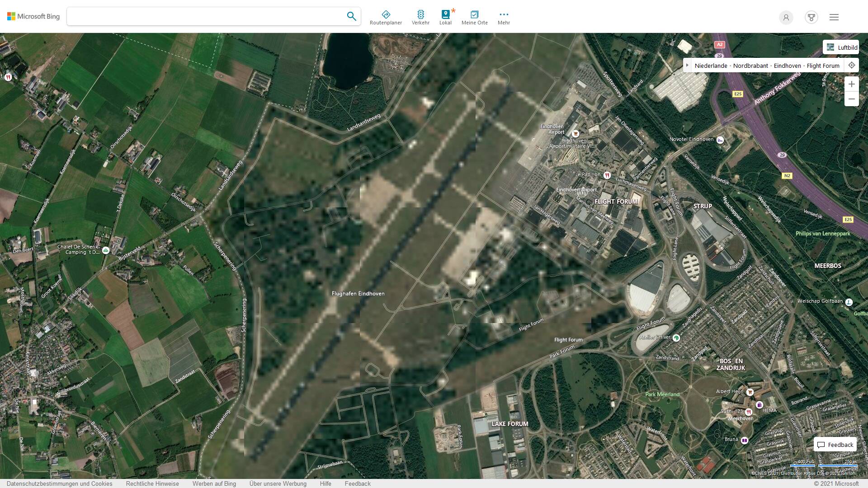Expand the Mehr menu
The height and width of the screenshot is (488, 868).
[x=504, y=18]
